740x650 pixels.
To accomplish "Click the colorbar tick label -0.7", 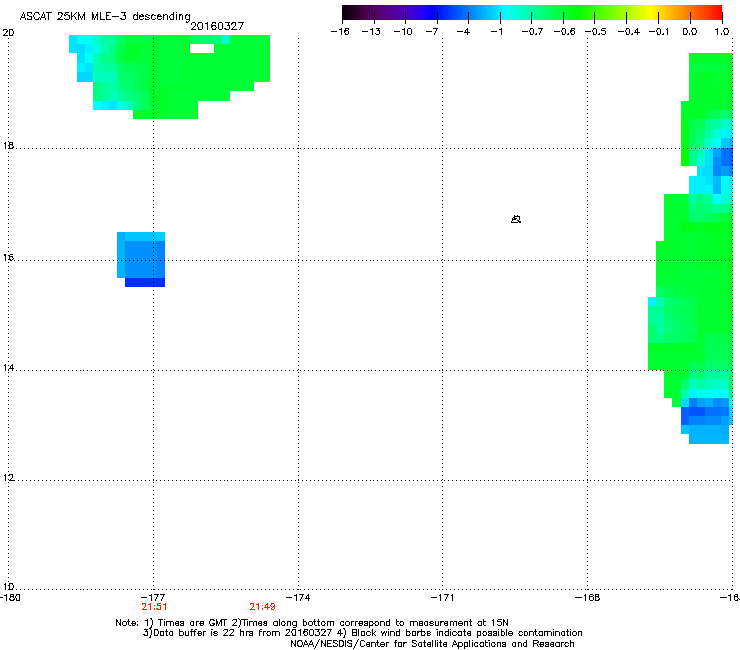I will (x=532, y=32).
